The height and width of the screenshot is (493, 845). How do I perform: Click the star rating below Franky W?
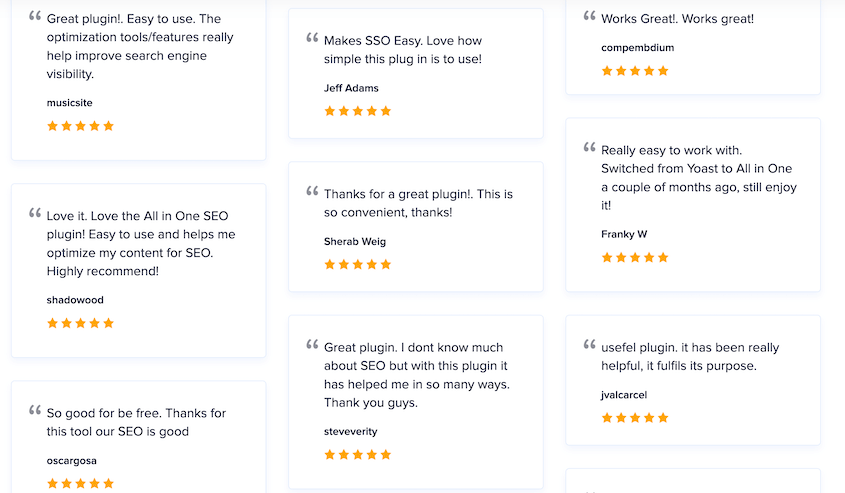(635, 257)
